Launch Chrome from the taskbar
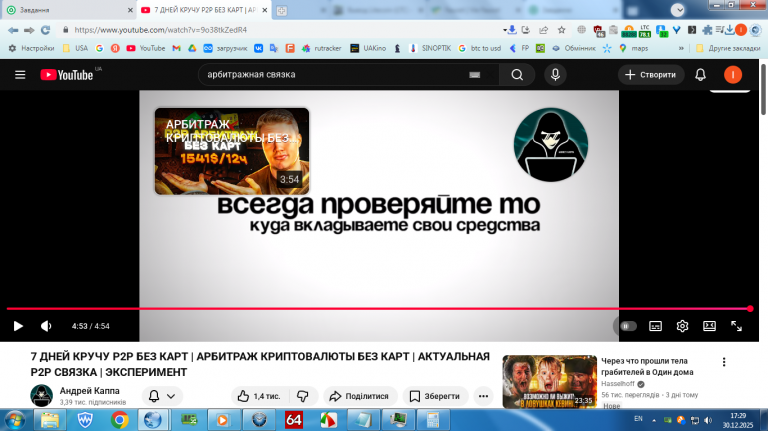 pos(120,420)
